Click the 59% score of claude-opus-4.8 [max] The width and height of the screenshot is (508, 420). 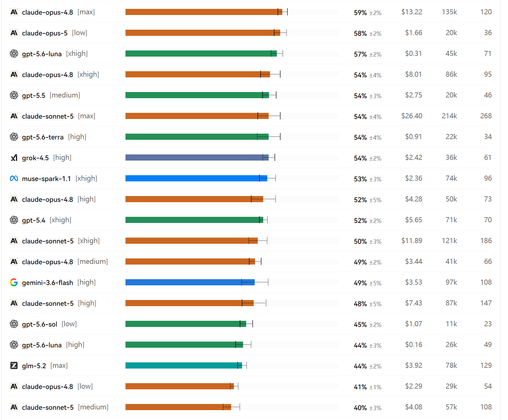tap(360, 13)
